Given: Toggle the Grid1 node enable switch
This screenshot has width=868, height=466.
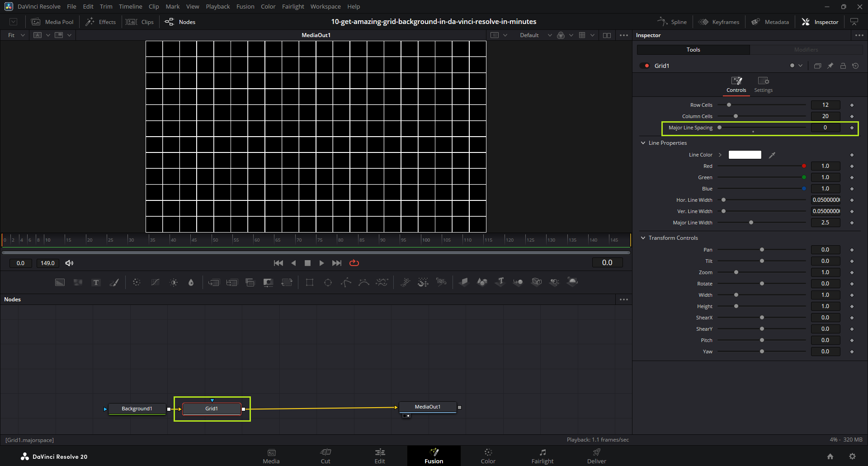Looking at the screenshot, I should (645, 66).
